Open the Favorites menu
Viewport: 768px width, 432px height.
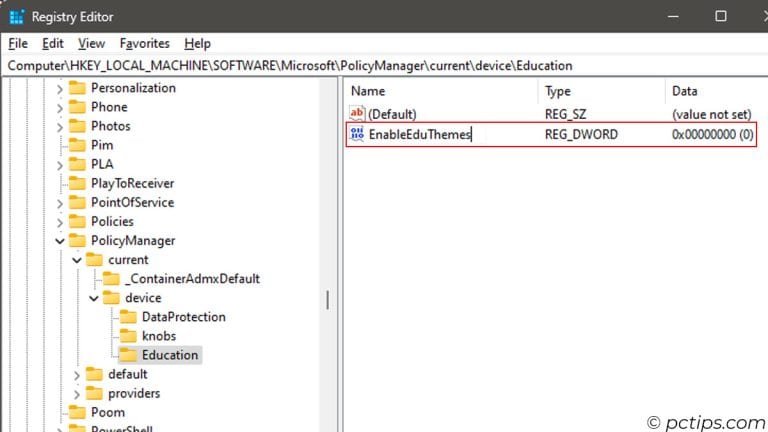pyautogui.click(x=144, y=43)
